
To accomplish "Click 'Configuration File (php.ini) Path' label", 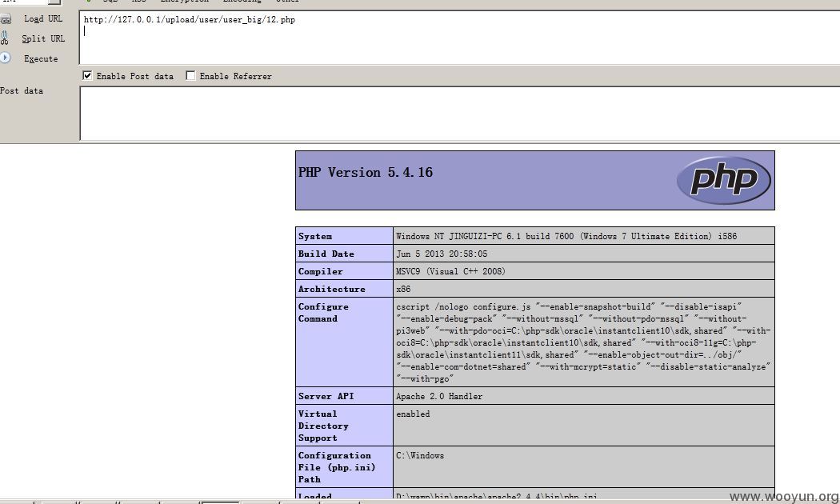I will 337,467.
